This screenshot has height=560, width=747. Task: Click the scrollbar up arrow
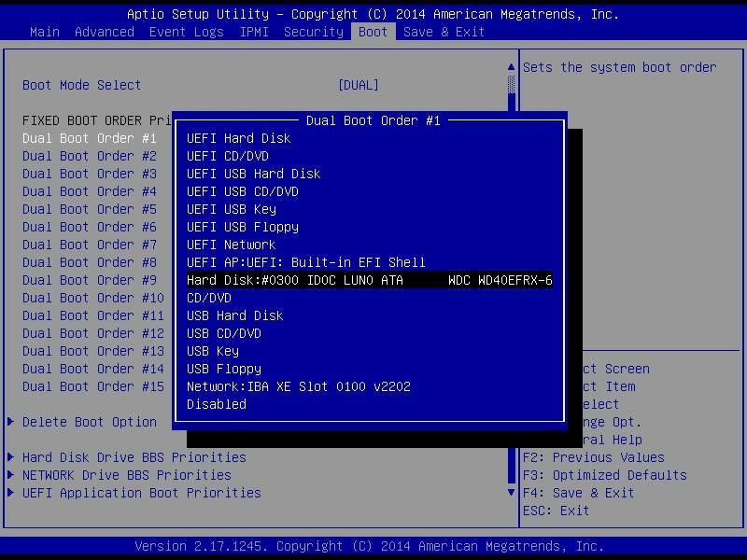pyautogui.click(x=511, y=66)
